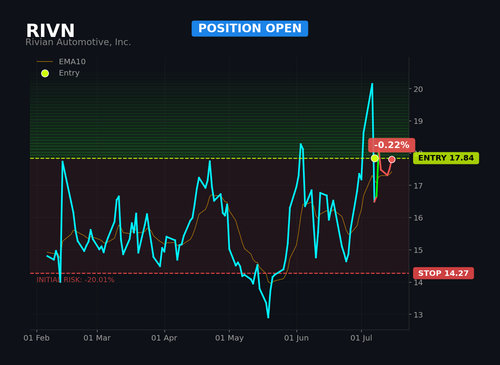Click the EMA10 orange line sample in legend
Viewport: 500px width, 365px height.
pyautogui.click(x=45, y=62)
